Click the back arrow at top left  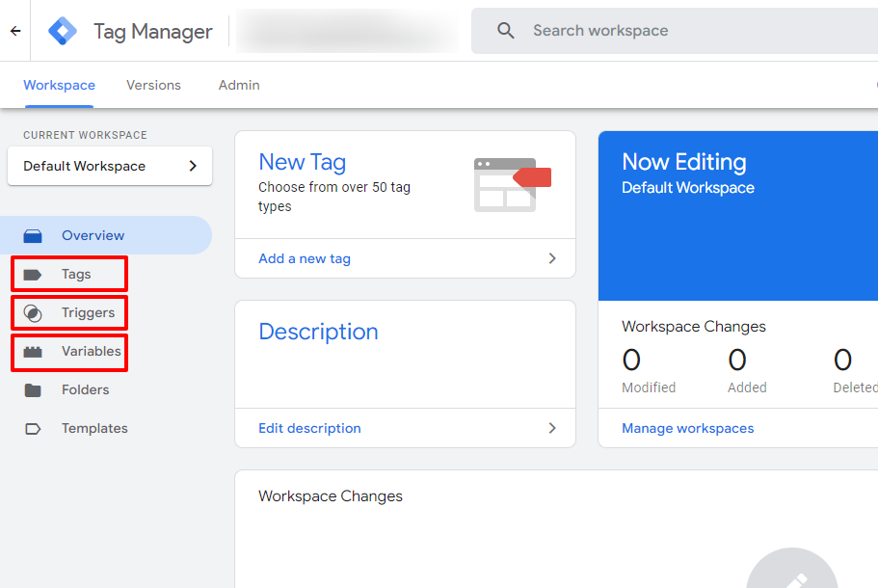tap(14, 30)
